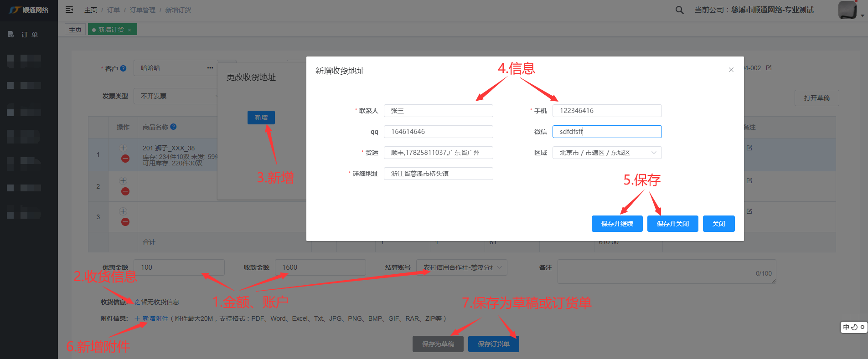Viewport: 868px width, 359px height.
Task: Click the red remove icon in row 3
Action: [125, 222]
